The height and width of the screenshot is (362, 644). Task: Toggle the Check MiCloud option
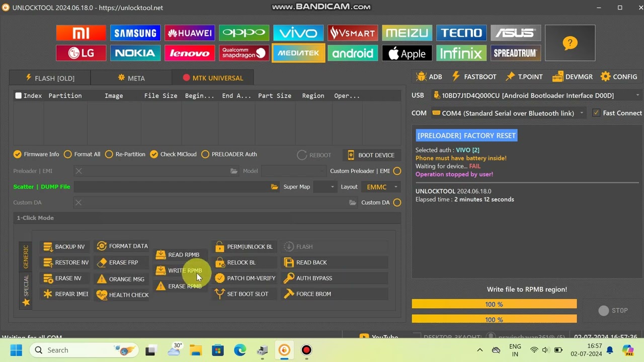(173, 154)
